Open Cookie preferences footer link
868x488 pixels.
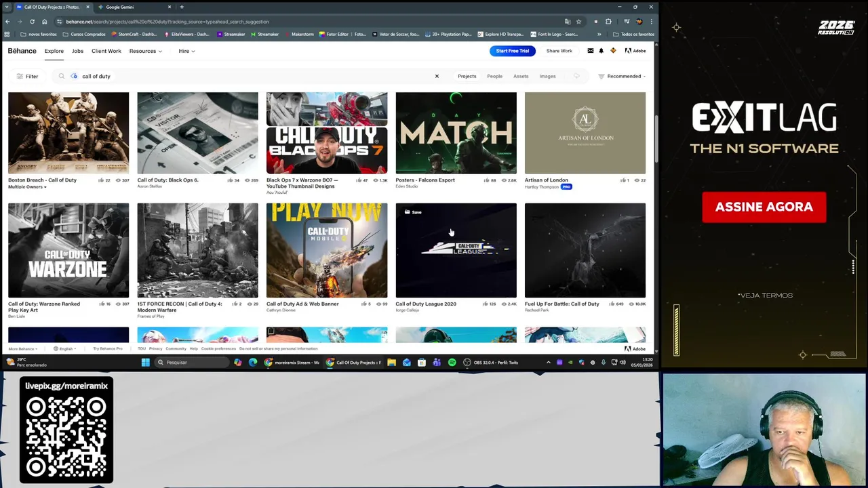click(218, 348)
